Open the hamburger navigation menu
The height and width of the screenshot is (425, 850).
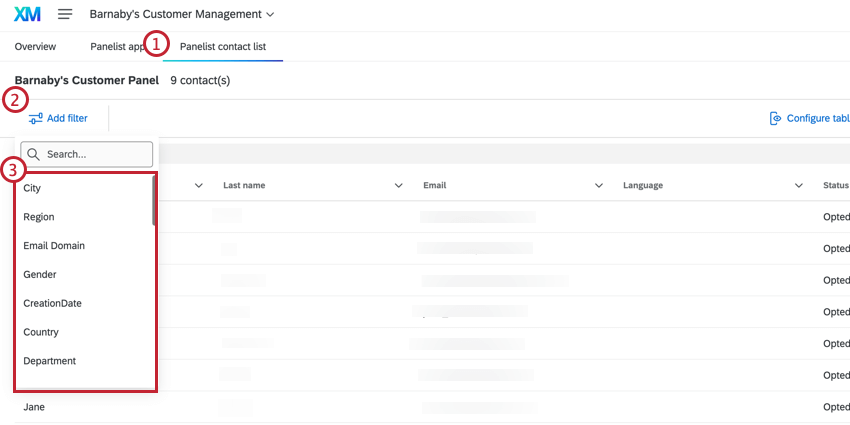pyautogui.click(x=65, y=14)
